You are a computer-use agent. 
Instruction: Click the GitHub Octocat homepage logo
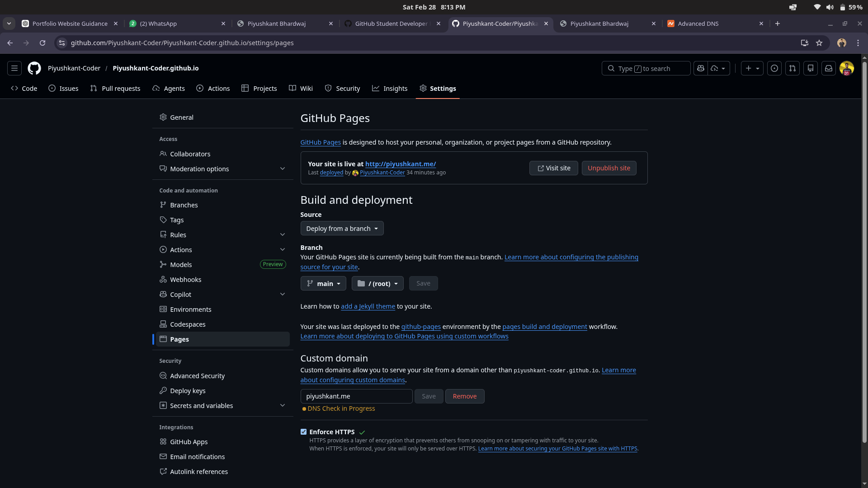click(x=34, y=68)
